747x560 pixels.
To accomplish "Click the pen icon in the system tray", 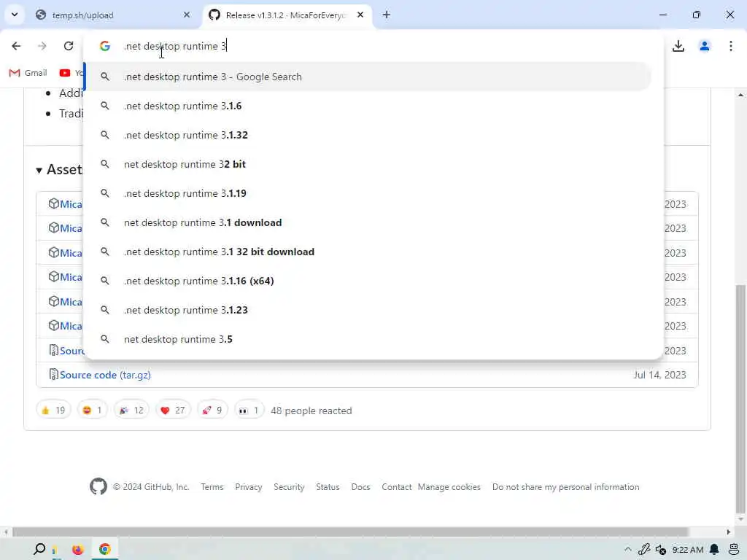I will point(644,550).
